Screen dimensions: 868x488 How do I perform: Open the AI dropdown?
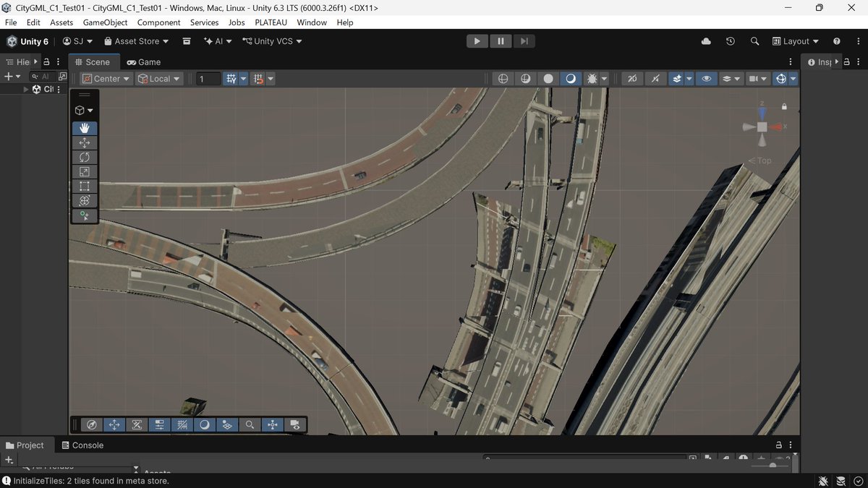pos(217,41)
